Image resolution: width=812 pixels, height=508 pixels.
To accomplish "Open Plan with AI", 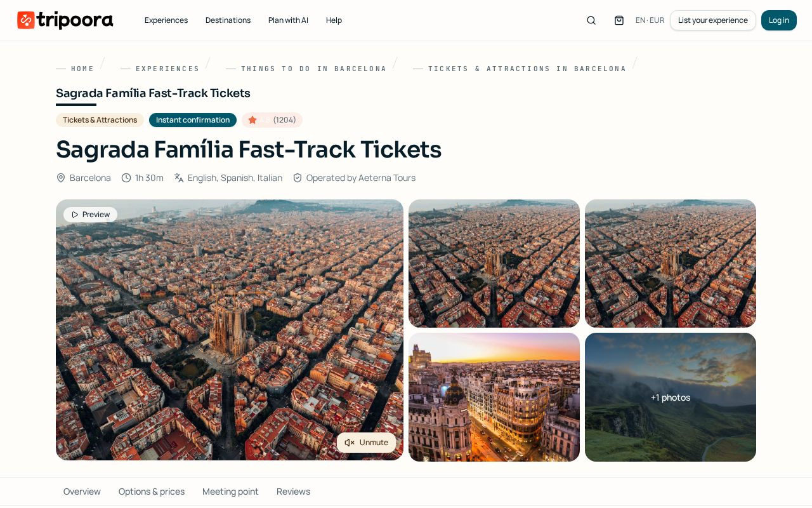I will click(x=288, y=20).
